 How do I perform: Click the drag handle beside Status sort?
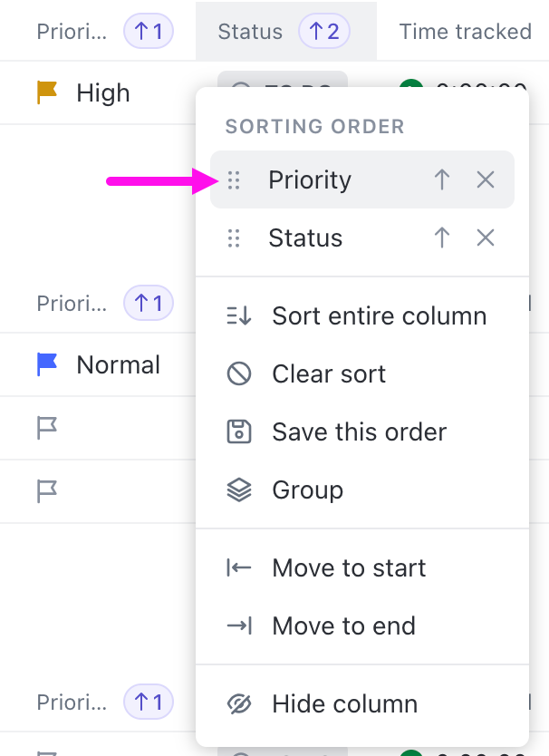[234, 238]
